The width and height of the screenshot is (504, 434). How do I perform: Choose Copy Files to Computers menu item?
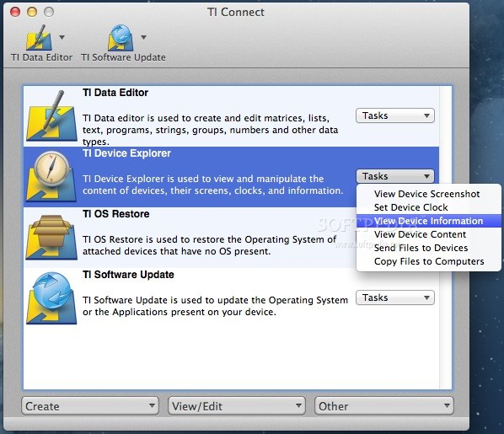pos(429,261)
